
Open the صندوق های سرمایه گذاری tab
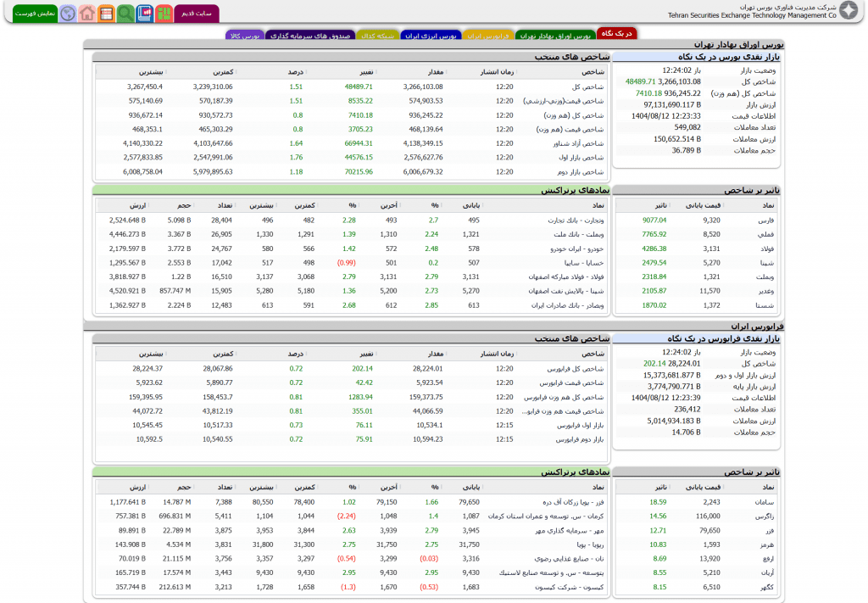309,36
